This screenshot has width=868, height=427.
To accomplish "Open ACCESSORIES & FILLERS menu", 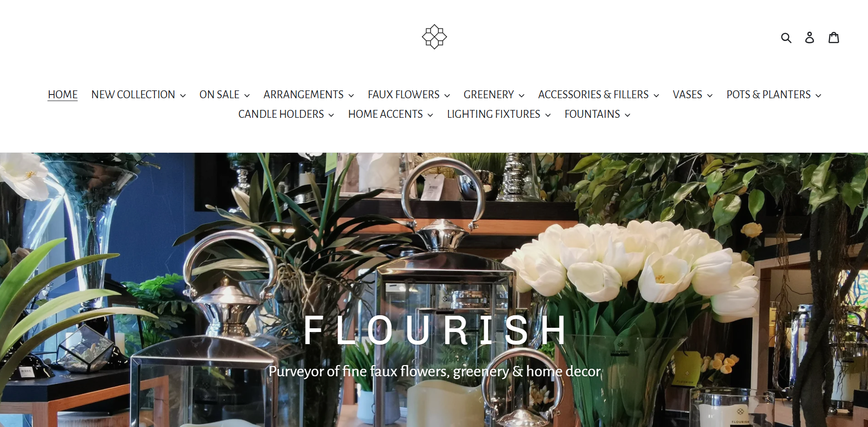I will [x=598, y=95].
